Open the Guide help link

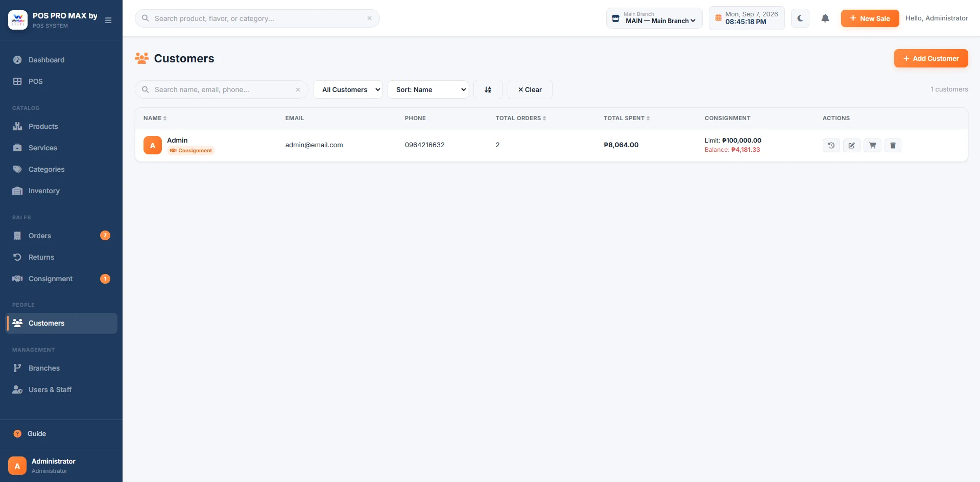coord(61,433)
